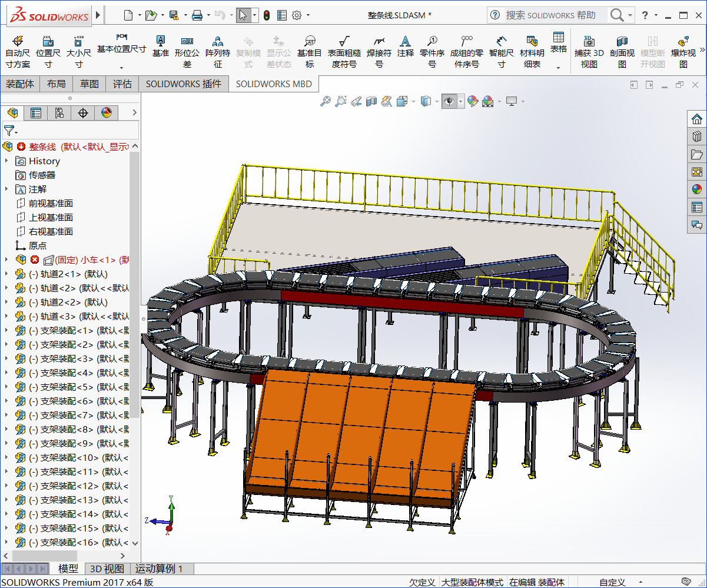This screenshot has width=707, height=588.
Task: Select the Datum Target (基准目标) tool
Action: [310, 51]
